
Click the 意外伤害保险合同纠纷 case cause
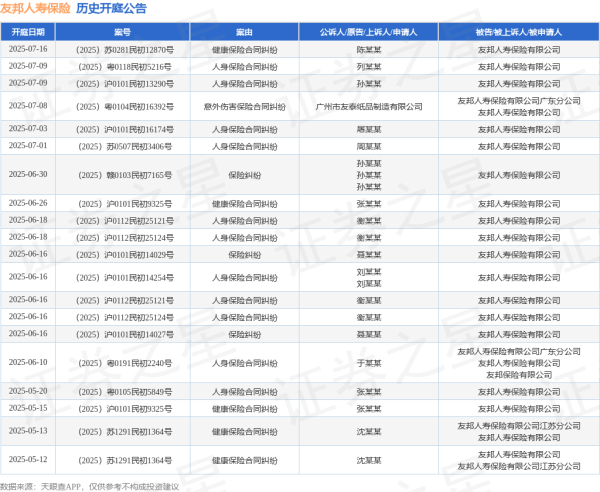[x=245, y=106]
